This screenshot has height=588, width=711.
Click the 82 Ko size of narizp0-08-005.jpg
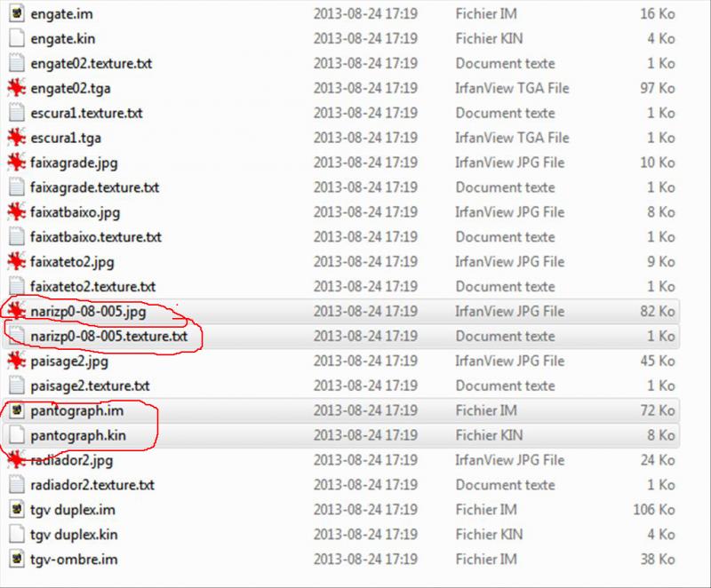(658, 311)
